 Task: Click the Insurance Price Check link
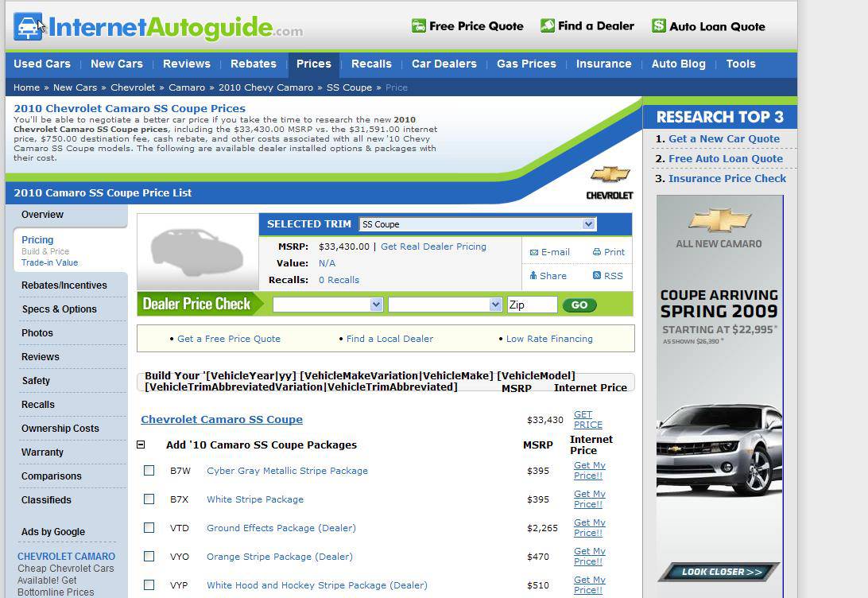click(727, 179)
